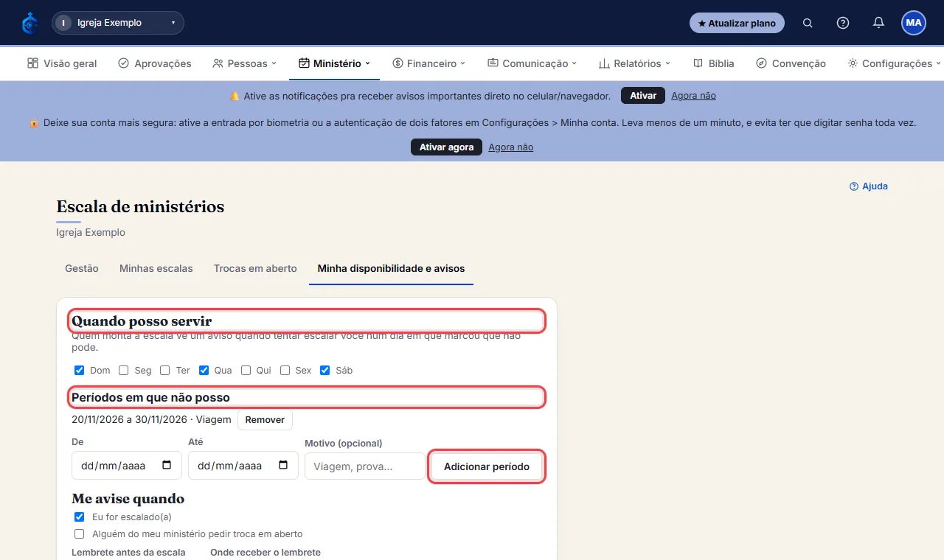Expand the Igreja Exemplo church selector
The height and width of the screenshot is (560, 944).
(118, 23)
